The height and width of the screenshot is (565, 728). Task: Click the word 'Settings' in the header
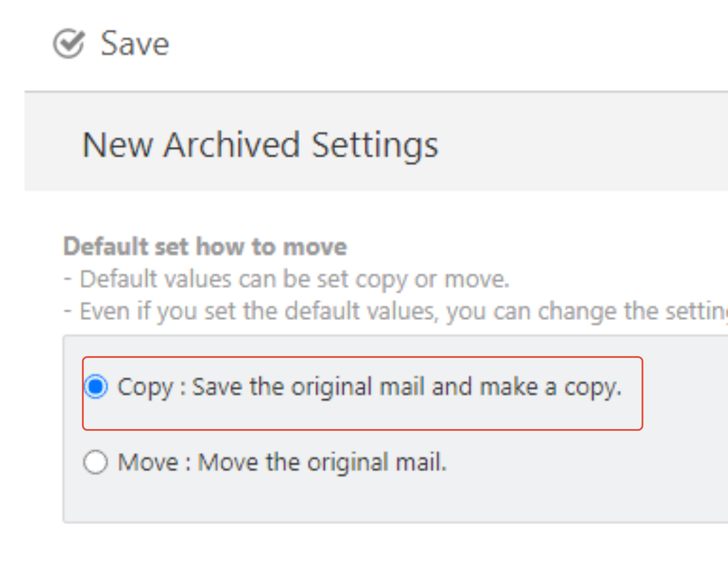[375, 146]
